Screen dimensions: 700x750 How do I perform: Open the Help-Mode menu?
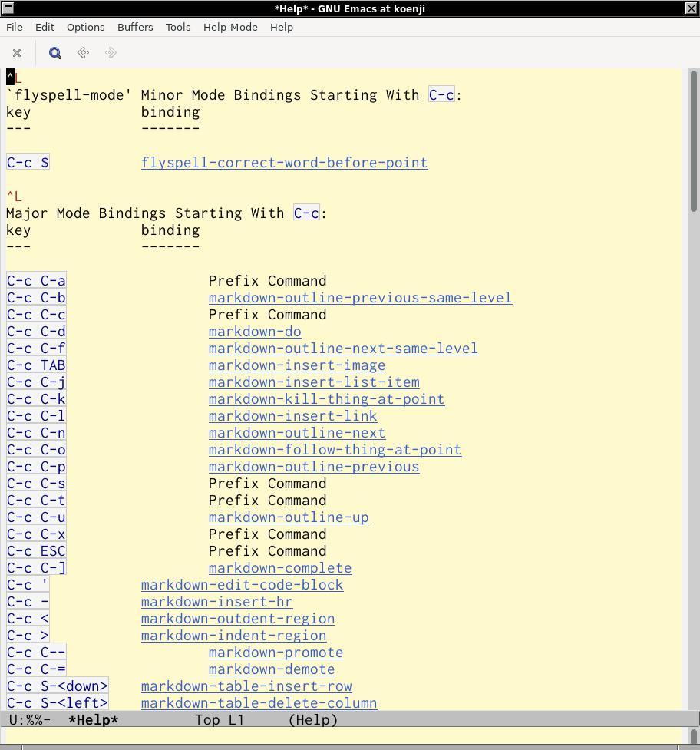pos(230,27)
